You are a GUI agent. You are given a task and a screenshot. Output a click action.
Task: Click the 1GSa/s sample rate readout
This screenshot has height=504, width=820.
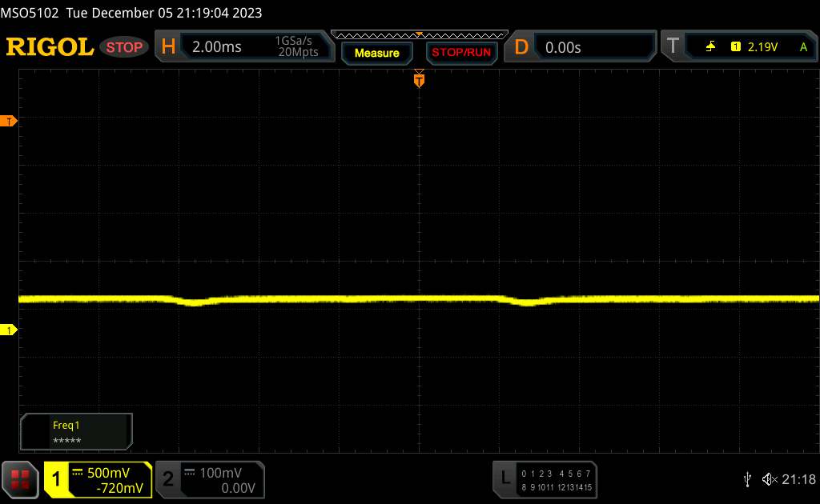point(293,41)
